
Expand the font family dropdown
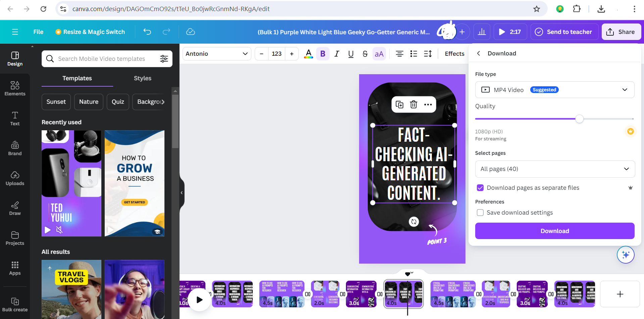217,54
